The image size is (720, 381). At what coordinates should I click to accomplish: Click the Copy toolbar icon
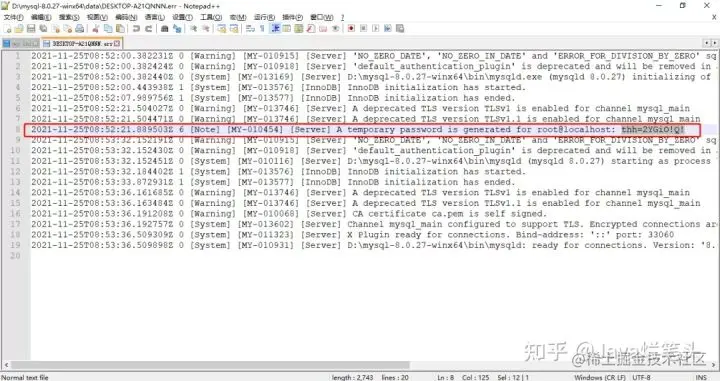[108, 28]
